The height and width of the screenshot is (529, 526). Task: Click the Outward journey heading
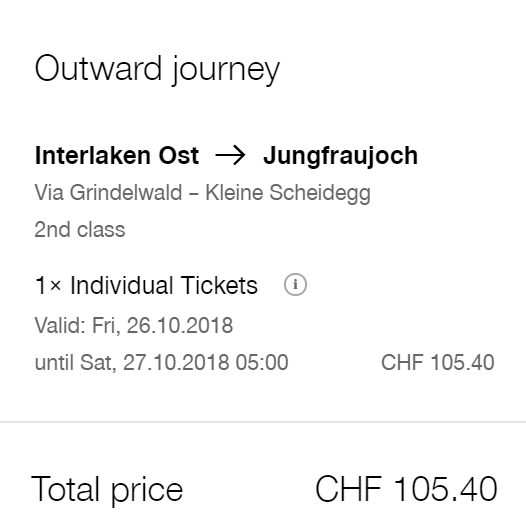pyautogui.click(x=157, y=70)
